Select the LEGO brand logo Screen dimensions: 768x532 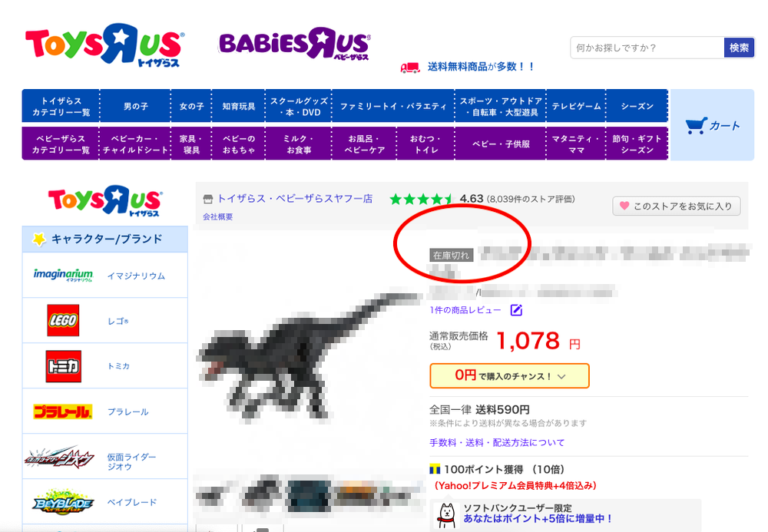tap(63, 320)
